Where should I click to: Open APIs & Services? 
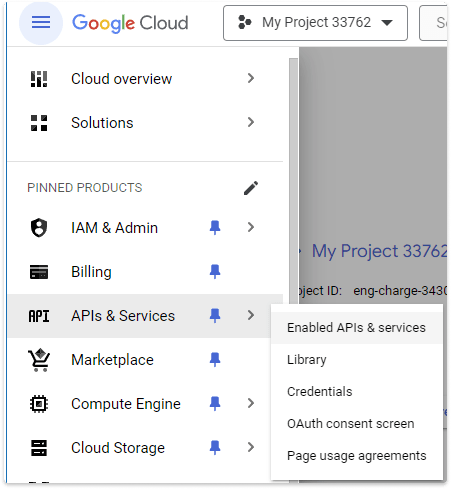[123, 316]
